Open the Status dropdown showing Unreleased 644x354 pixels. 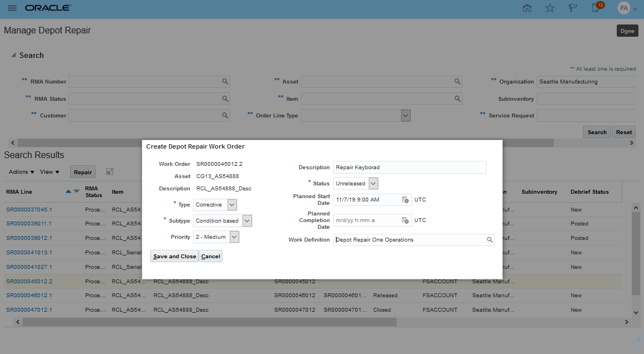tap(373, 183)
